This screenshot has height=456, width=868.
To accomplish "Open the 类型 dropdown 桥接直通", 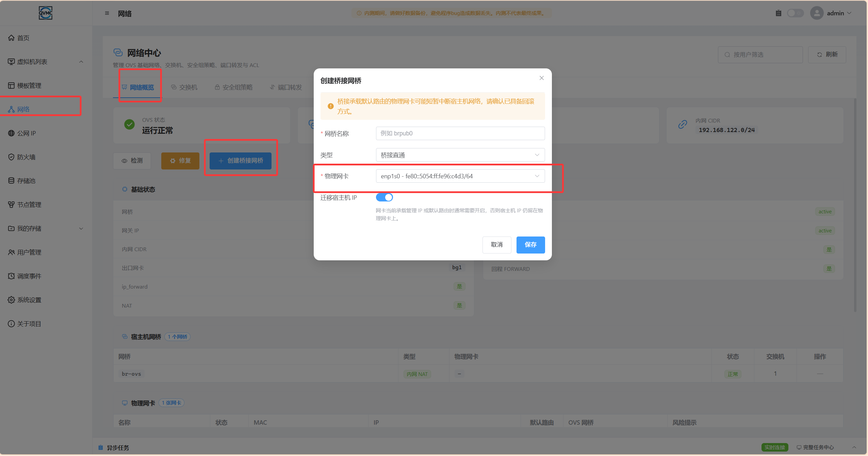I will pyautogui.click(x=460, y=155).
